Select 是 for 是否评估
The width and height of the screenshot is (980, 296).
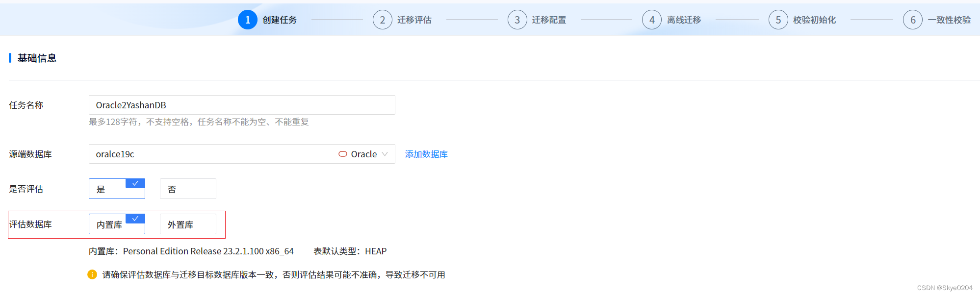117,189
